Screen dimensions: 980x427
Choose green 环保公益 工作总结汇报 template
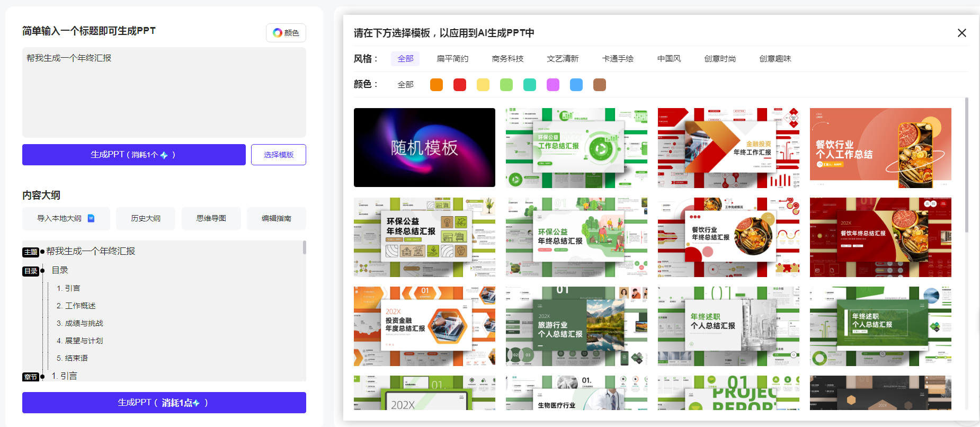click(x=576, y=148)
